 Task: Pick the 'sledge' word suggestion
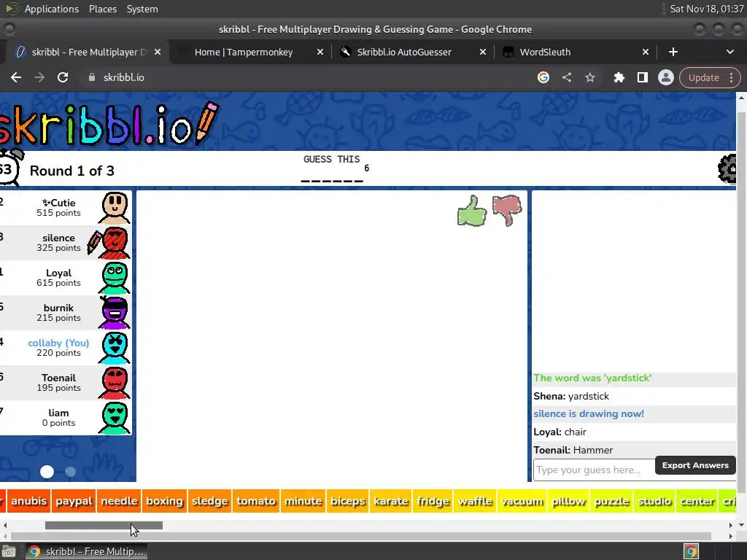pyautogui.click(x=209, y=501)
